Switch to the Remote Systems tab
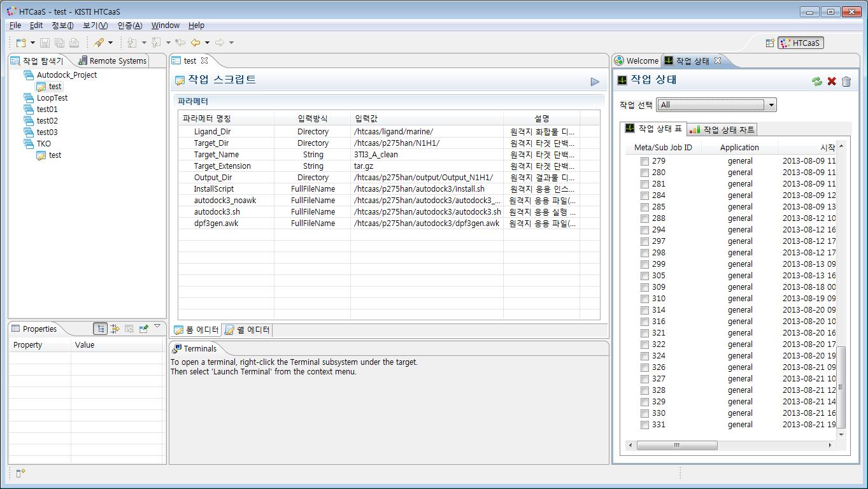 click(112, 60)
